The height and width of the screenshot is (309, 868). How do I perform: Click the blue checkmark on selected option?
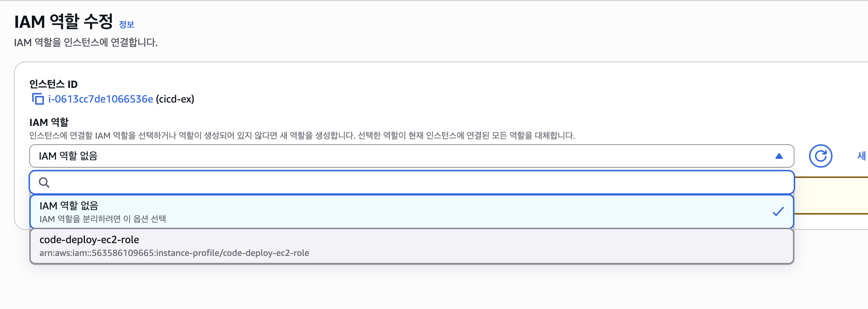click(778, 211)
